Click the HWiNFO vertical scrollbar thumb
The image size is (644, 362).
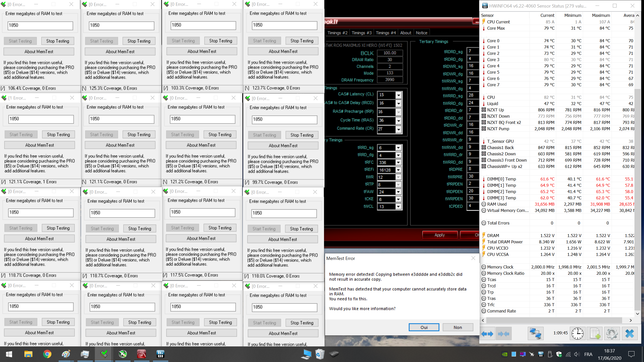pos(637,199)
